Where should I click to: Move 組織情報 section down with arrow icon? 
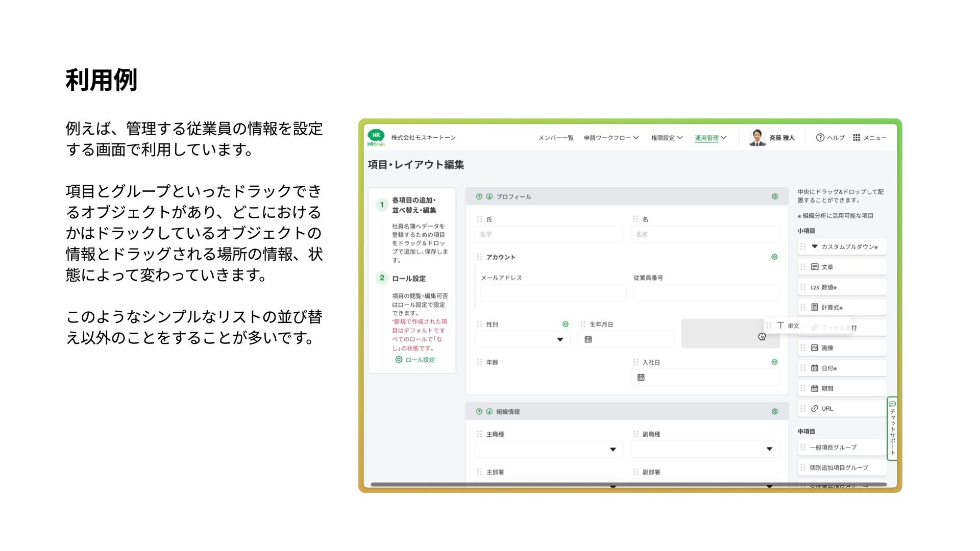[x=489, y=412]
